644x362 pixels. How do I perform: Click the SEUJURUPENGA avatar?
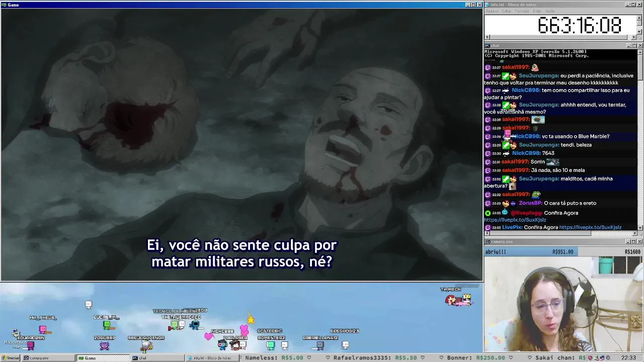pos(146,346)
